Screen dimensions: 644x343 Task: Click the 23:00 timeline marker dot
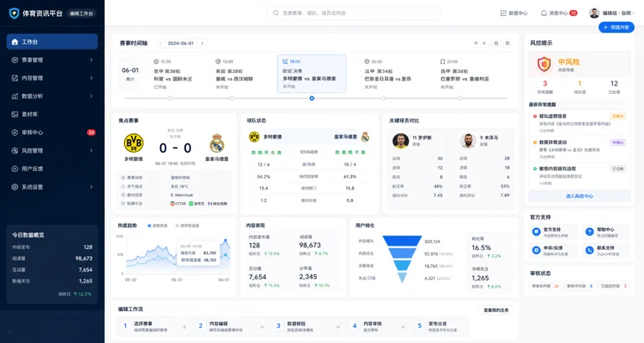[x=460, y=98]
